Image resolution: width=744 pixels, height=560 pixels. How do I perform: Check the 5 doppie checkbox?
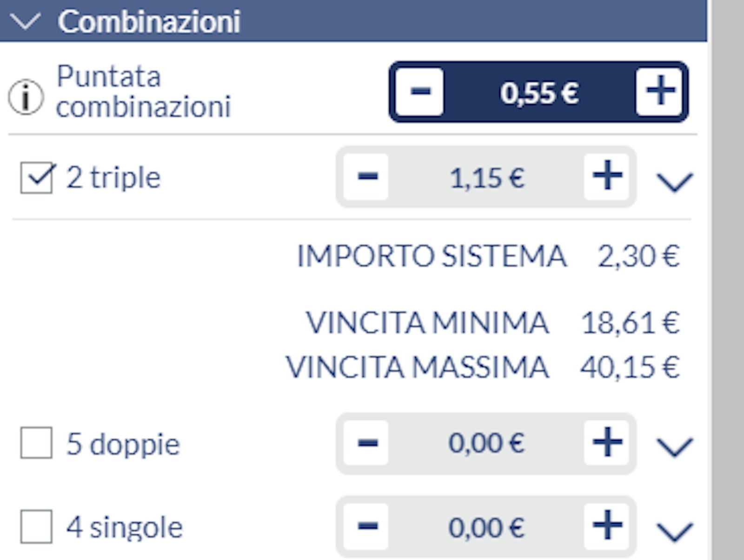pos(36,443)
